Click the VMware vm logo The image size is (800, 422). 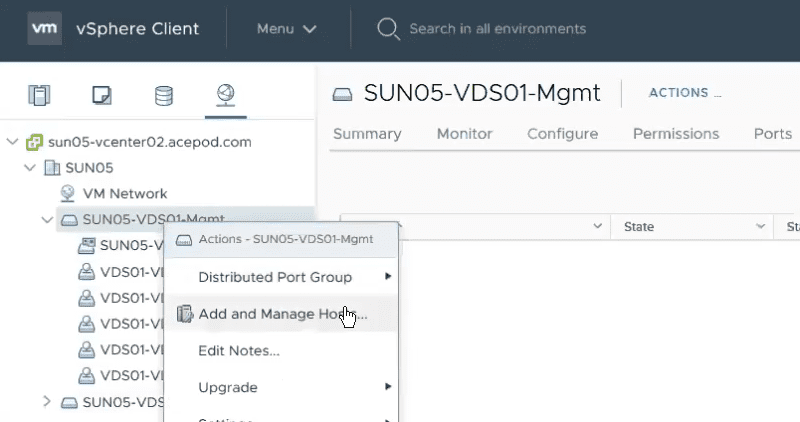tap(44, 28)
